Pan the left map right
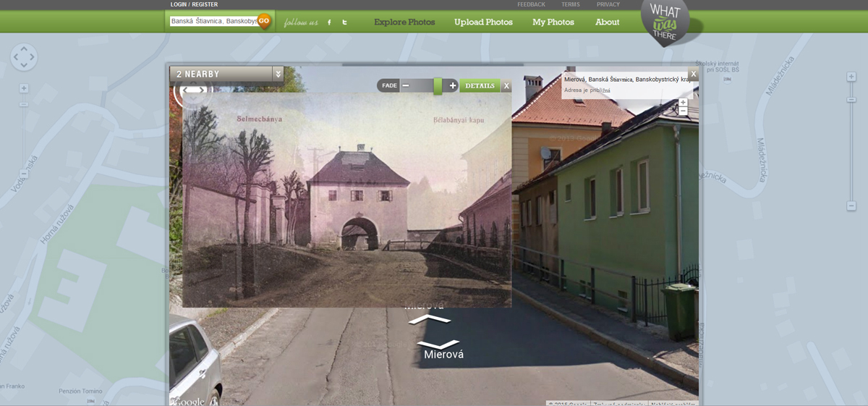The height and width of the screenshot is (406, 868). [32, 57]
